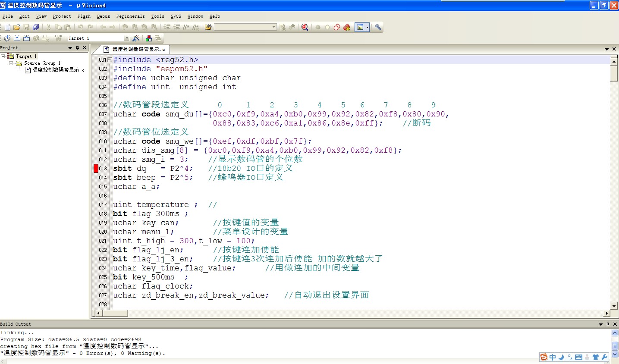The width and height of the screenshot is (619, 364).
Task: Click the Configuration wrench icon
Action: tap(378, 27)
